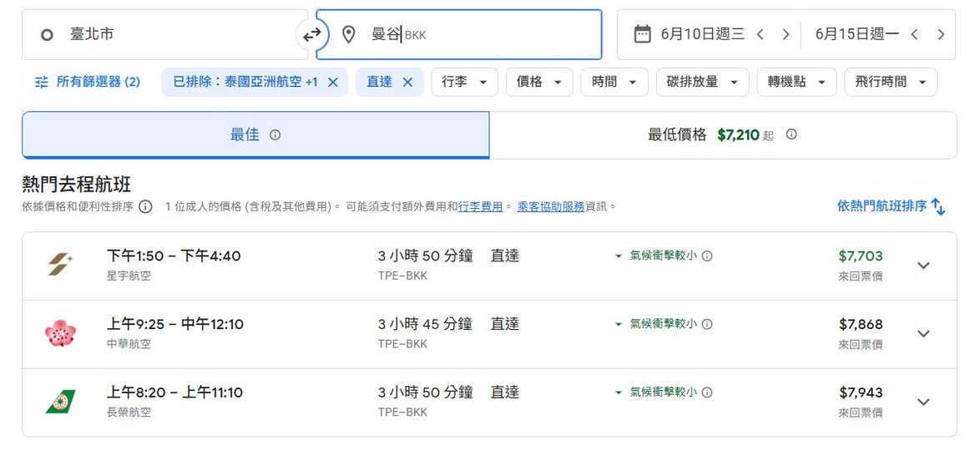This screenshot has height=451, width=980.
Task: Open the 行李費用 link
Action: (x=480, y=207)
